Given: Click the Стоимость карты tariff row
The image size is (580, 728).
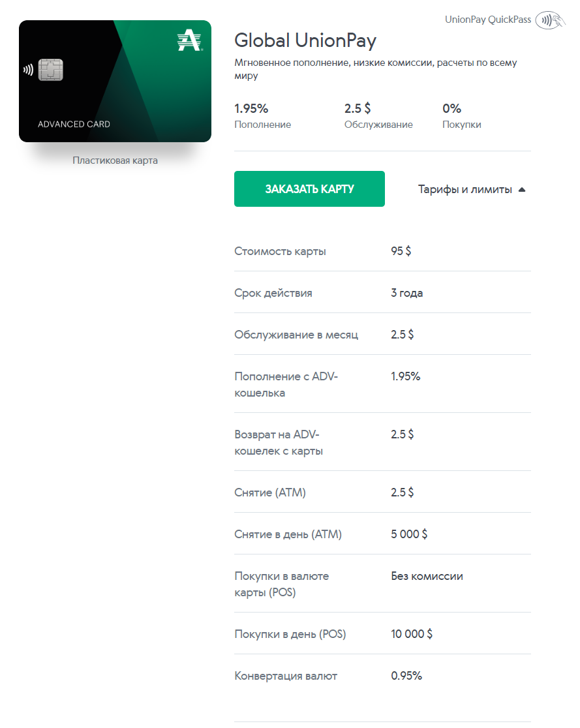Looking at the screenshot, I should [382, 251].
